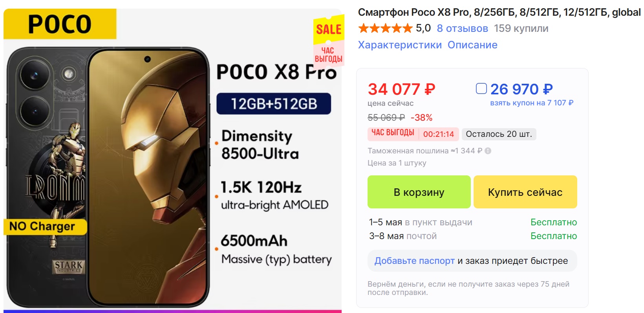Switch to the Описание section
Image resolution: width=644 pixels, height=313 pixels.
472,45
